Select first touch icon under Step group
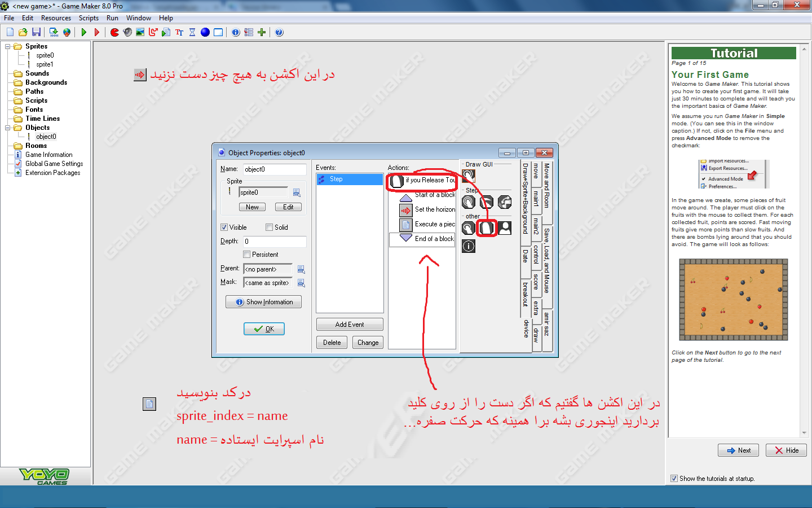This screenshot has width=812, height=508. tap(469, 202)
